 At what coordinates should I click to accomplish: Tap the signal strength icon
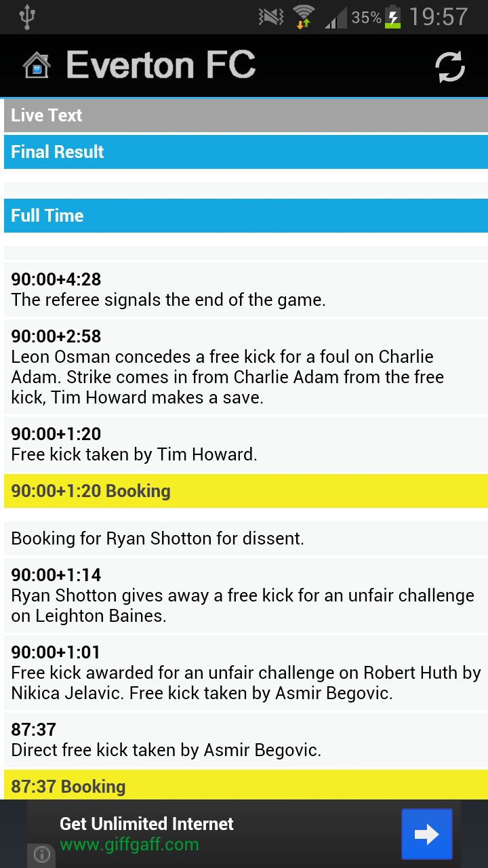[337, 17]
